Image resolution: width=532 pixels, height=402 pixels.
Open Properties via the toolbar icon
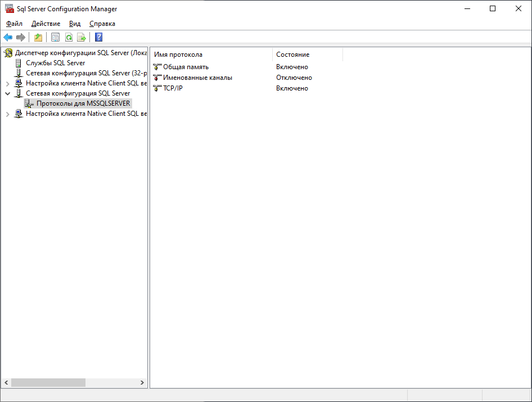coord(55,38)
